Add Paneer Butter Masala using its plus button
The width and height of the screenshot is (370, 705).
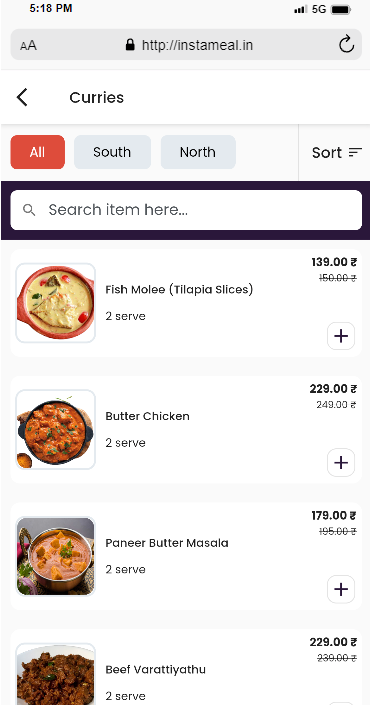(x=341, y=589)
